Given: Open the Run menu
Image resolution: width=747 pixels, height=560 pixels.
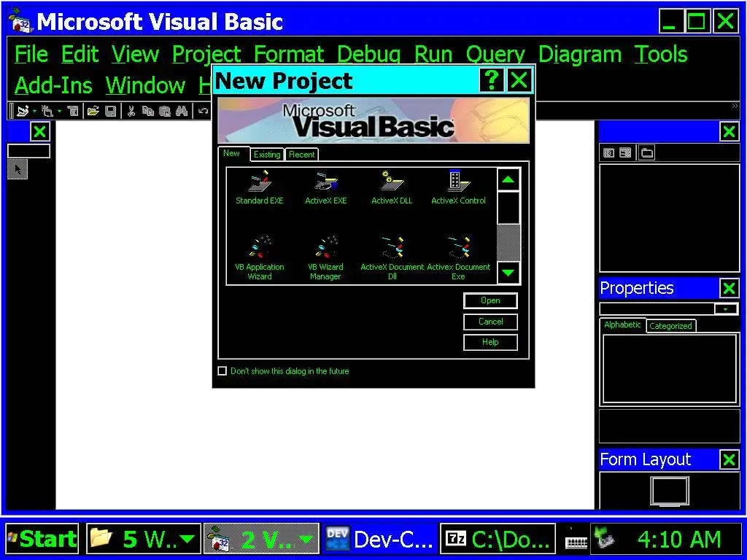Looking at the screenshot, I should pos(433,54).
